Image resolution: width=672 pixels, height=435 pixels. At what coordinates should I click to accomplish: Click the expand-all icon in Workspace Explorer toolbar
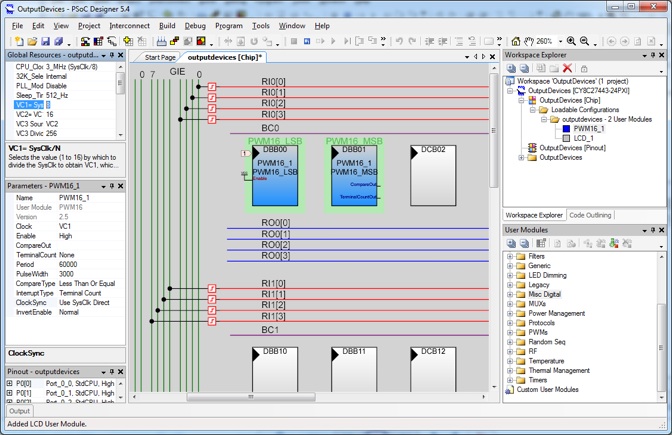(x=511, y=68)
